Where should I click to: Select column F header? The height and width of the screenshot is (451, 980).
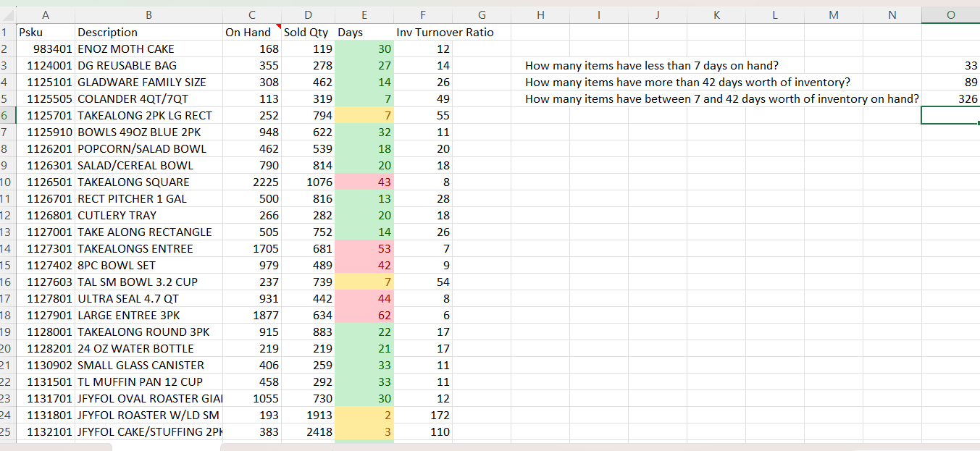(x=423, y=15)
